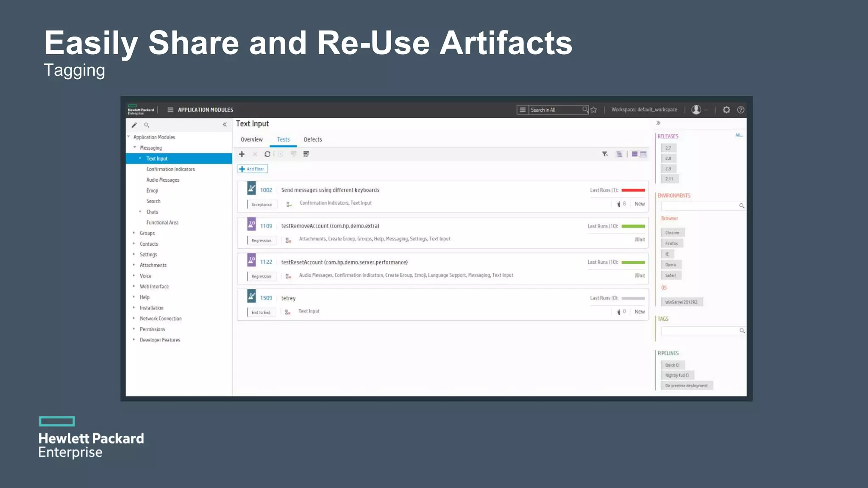Image resolution: width=868 pixels, height=488 pixels.
Task: Open the hamburger menu beside Application Modules
Action: point(170,110)
